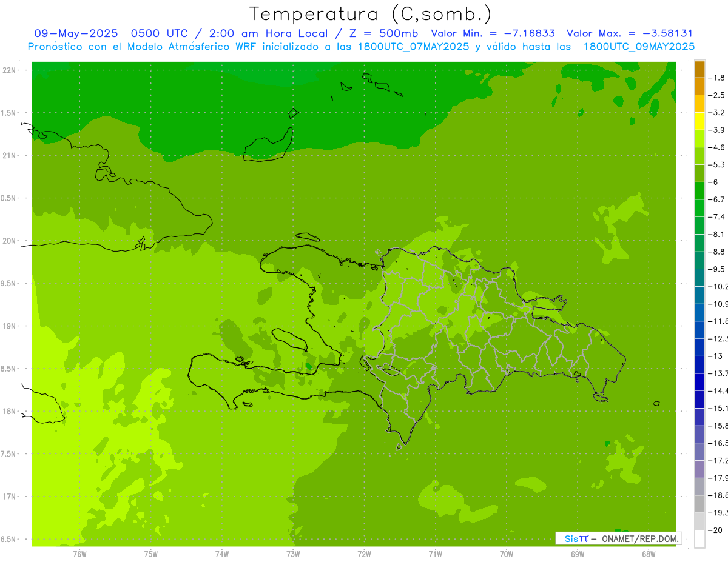This screenshot has width=728, height=562.
Task: Click the -13 legend value
Action: point(715,356)
